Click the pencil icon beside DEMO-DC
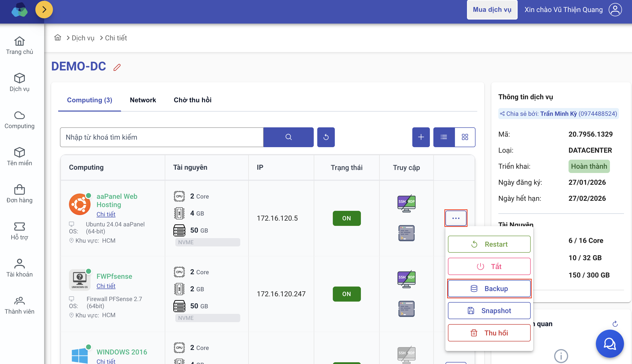The width and height of the screenshot is (632, 364). [x=117, y=67]
